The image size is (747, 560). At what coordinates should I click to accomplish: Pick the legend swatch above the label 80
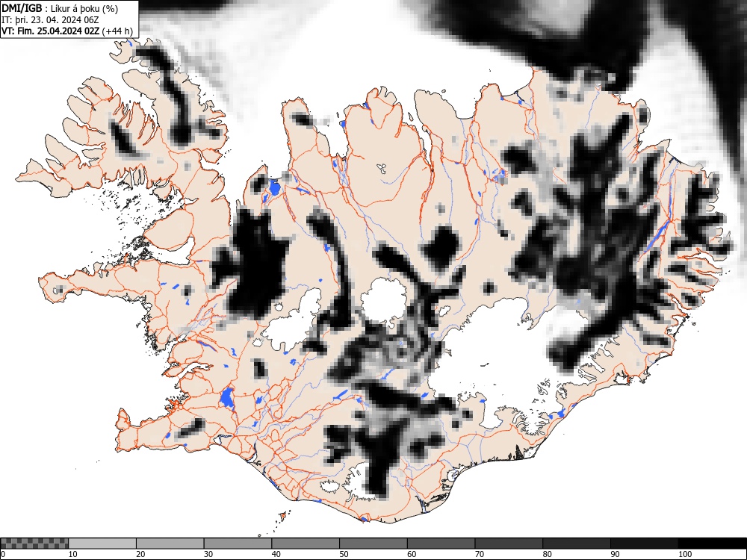coord(576,544)
